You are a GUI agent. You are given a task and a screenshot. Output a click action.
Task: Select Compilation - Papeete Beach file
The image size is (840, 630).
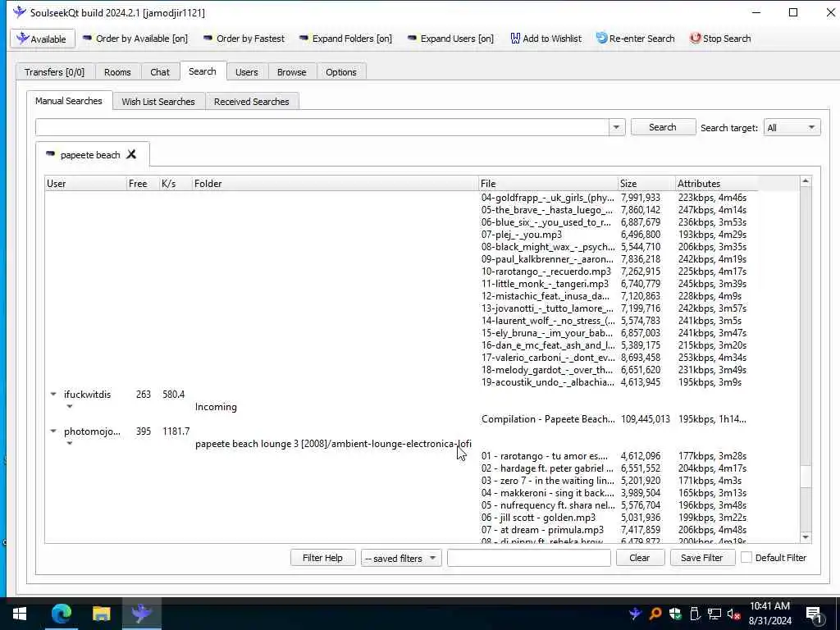point(548,419)
